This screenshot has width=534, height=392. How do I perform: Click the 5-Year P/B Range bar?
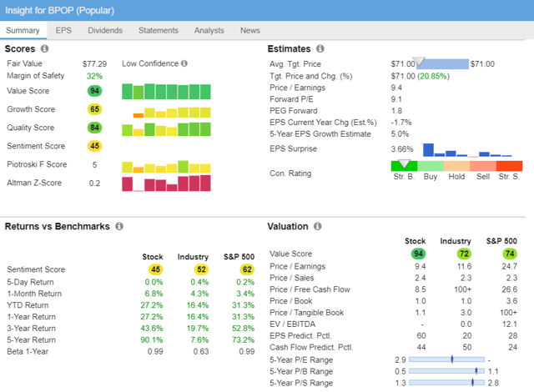coord(447,371)
